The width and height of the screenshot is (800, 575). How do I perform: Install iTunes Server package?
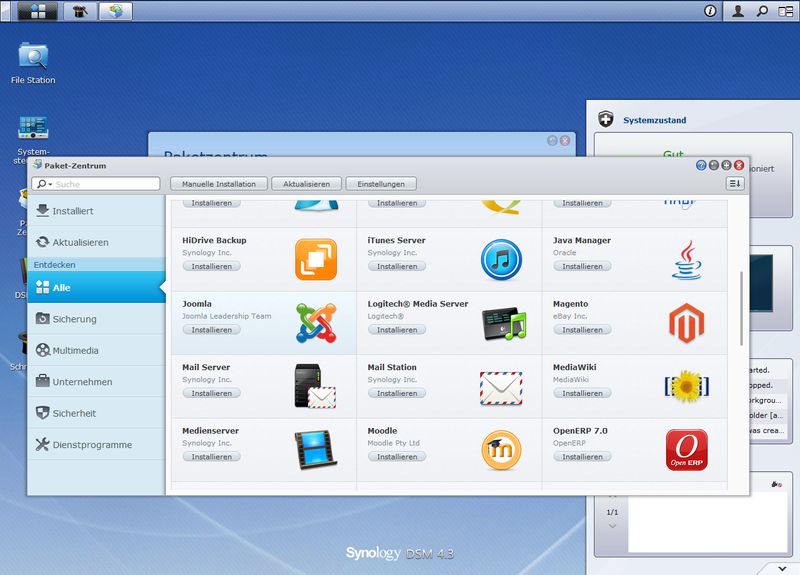tap(397, 266)
